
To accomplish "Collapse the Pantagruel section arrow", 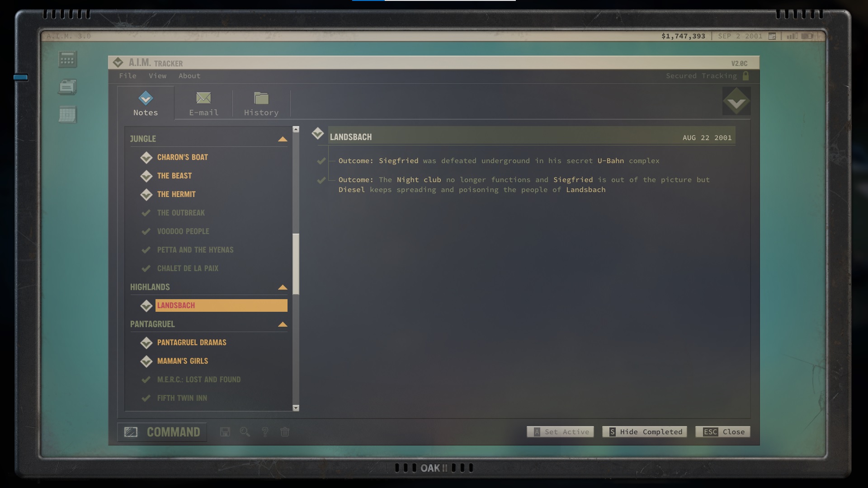I will [283, 324].
